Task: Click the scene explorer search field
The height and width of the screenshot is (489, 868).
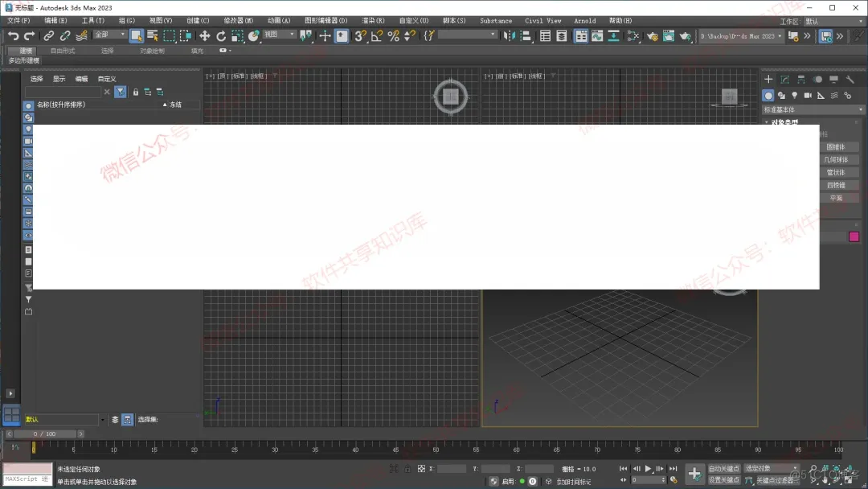Action: click(x=63, y=92)
